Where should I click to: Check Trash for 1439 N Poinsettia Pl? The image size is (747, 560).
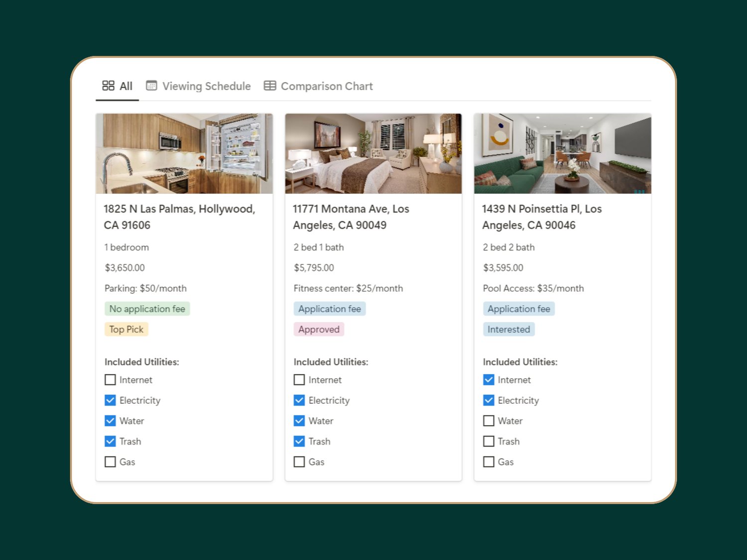[x=489, y=441]
